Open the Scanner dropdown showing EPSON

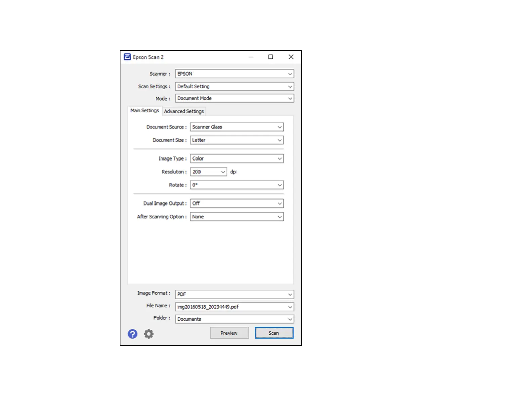tap(234, 74)
